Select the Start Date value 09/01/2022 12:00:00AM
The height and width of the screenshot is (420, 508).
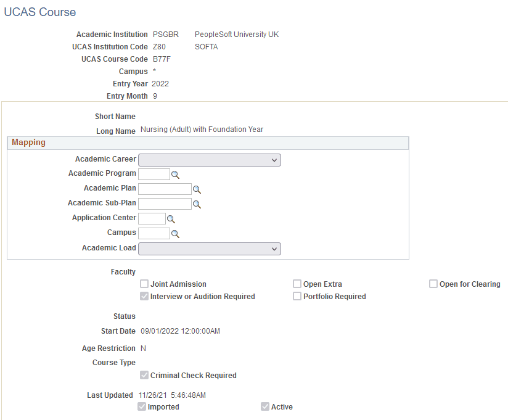click(180, 331)
